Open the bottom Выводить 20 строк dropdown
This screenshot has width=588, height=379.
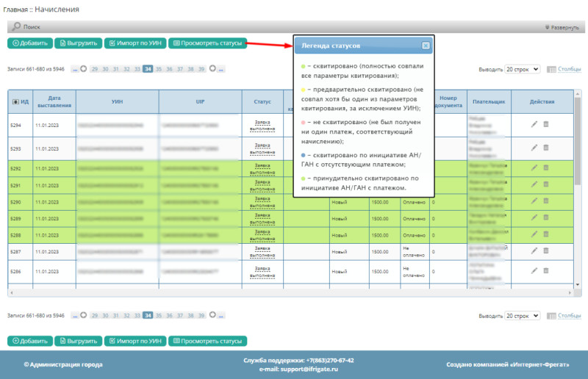[x=522, y=315]
